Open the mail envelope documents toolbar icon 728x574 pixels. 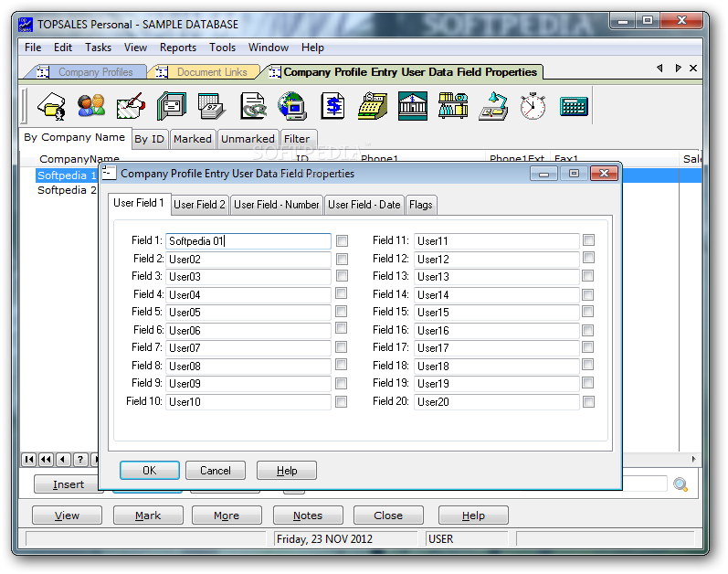click(x=172, y=106)
